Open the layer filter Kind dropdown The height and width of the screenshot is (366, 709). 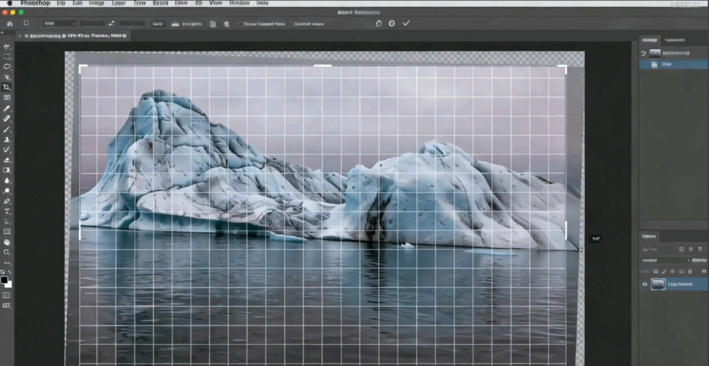pyautogui.click(x=658, y=249)
